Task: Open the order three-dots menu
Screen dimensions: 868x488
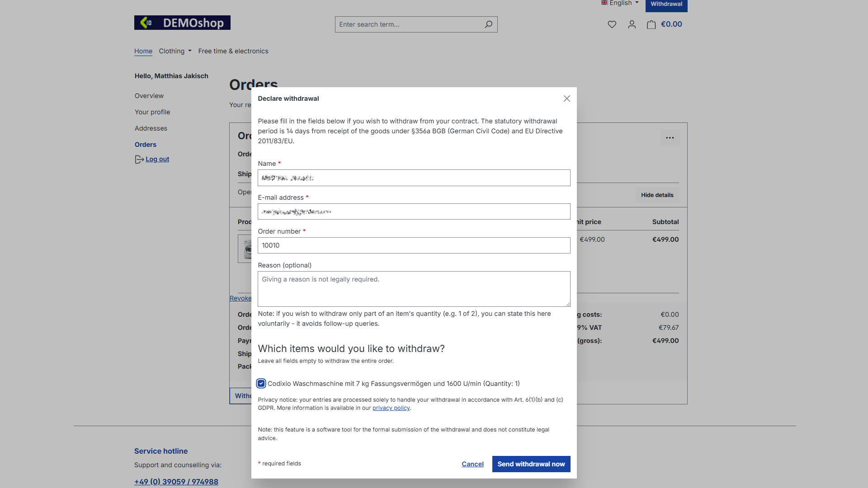Action: [670, 138]
